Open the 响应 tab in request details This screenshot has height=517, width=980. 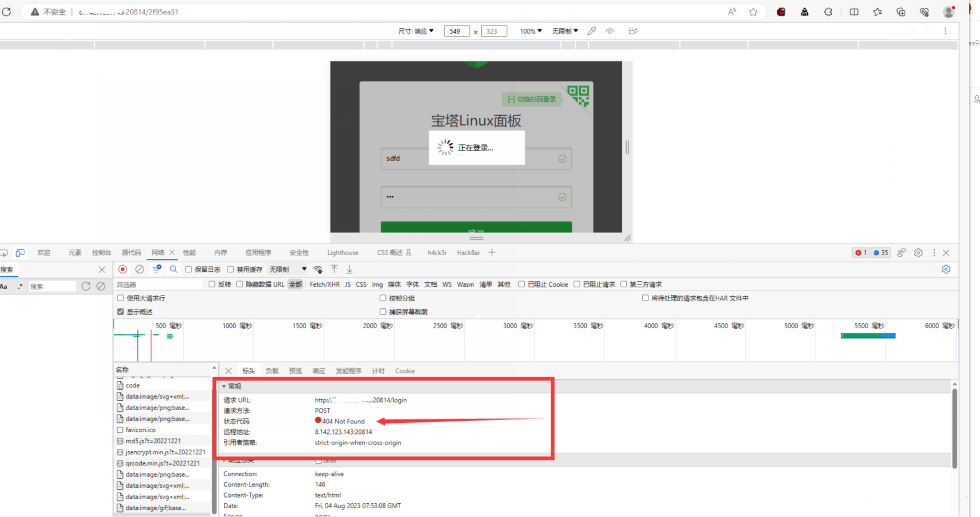318,371
